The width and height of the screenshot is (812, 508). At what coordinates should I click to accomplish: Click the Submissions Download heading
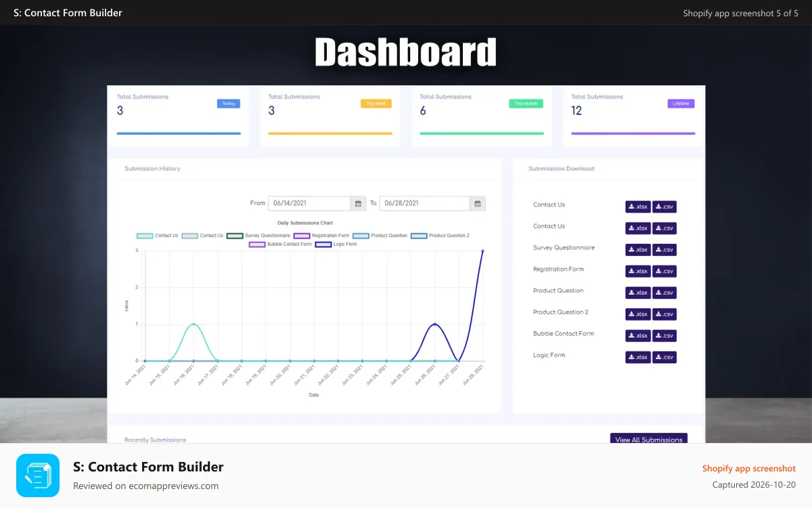pos(562,169)
